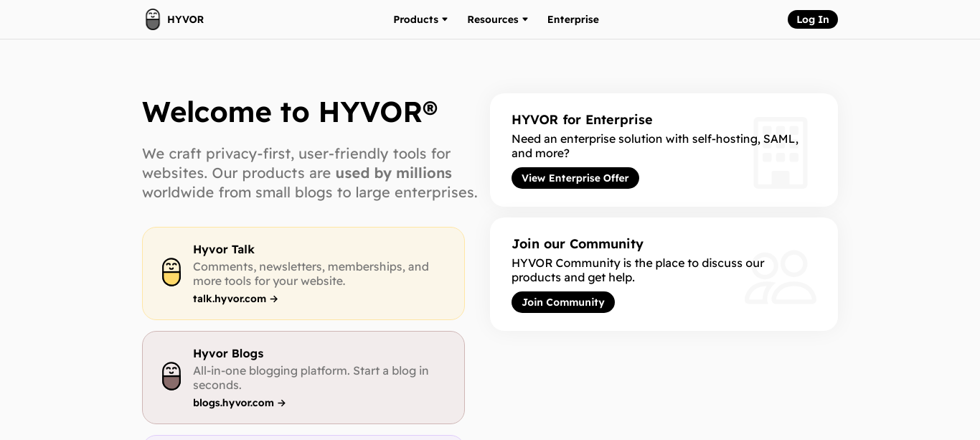Image resolution: width=980 pixels, height=440 pixels.
Task: Click the HYVOR logo icon in header
Action: 153,19
